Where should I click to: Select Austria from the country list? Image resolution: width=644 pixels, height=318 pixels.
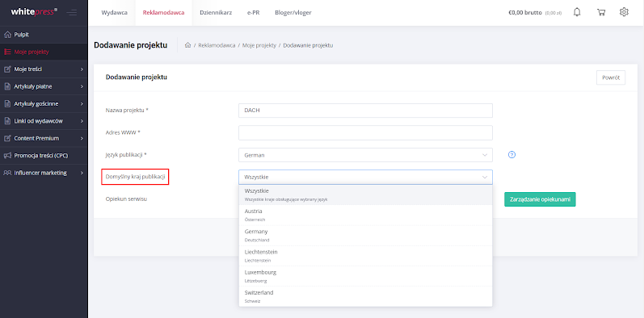(365, 215)
